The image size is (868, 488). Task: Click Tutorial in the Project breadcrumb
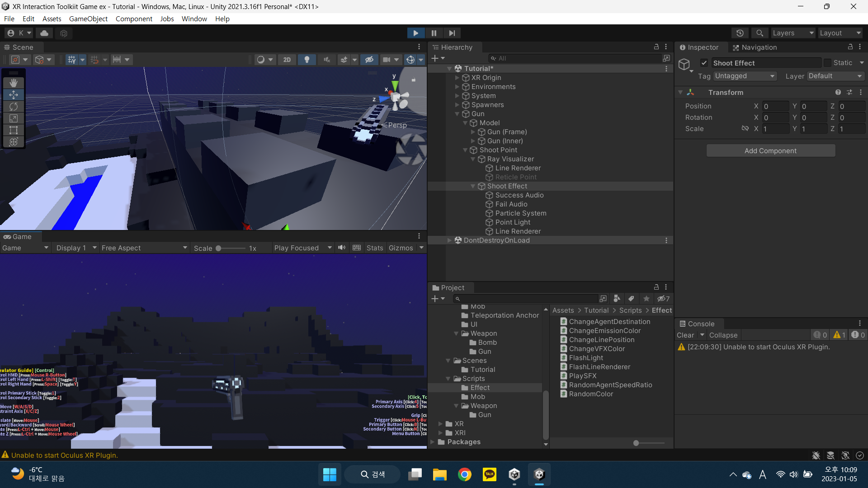pyautogui.click(x=596, y=310)
